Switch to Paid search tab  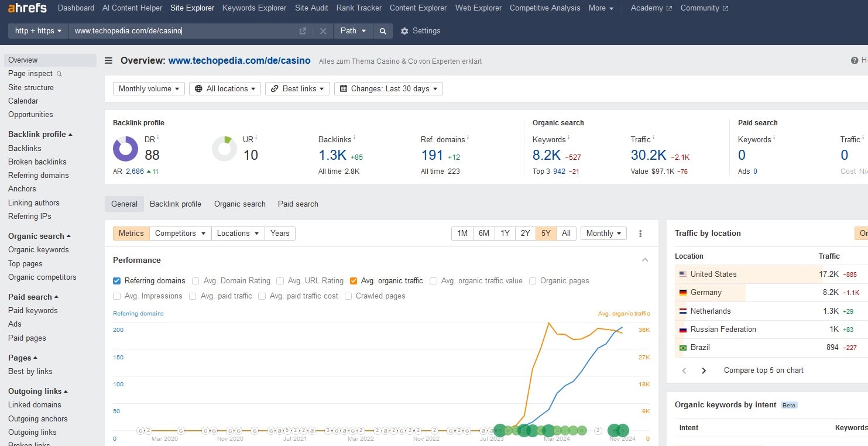[298, 204]
